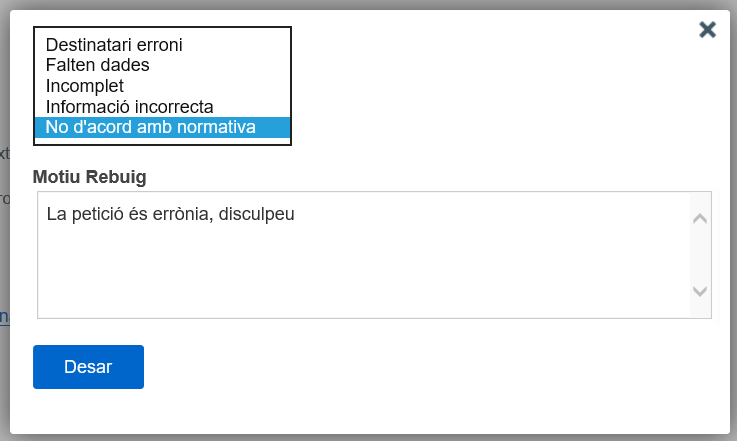This screenshot has width=737, height=441.
Task: Click highlighted 'No d'acord amb normativa' option
Action: coord(151,127)
